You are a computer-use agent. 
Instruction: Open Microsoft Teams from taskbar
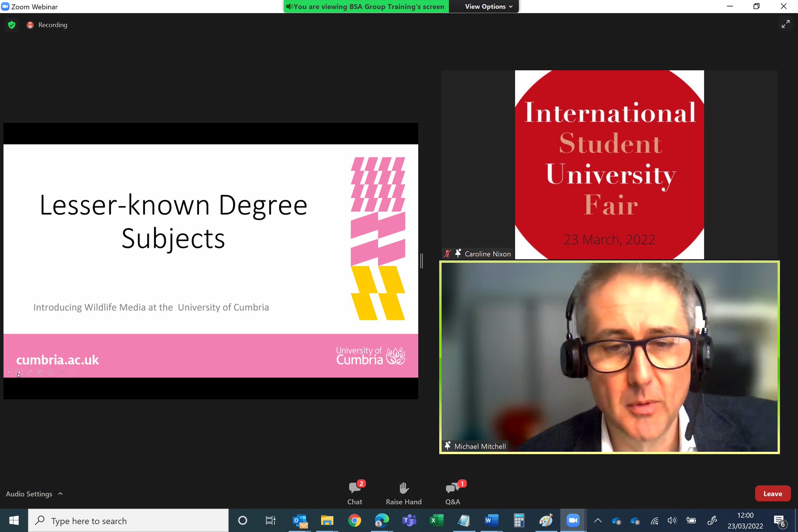409,521
